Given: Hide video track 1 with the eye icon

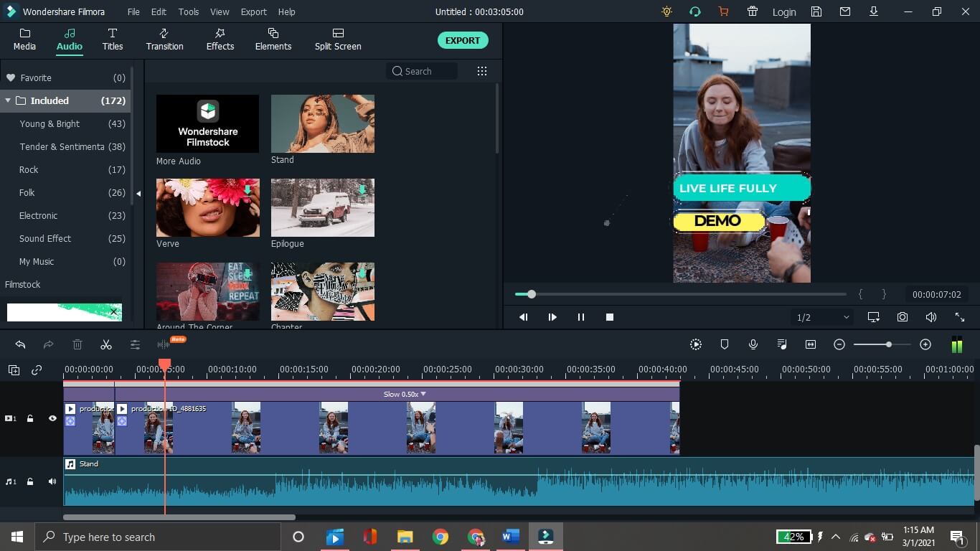Looking at the screenshot, I should pyautogui.click(x=52, y=418).
